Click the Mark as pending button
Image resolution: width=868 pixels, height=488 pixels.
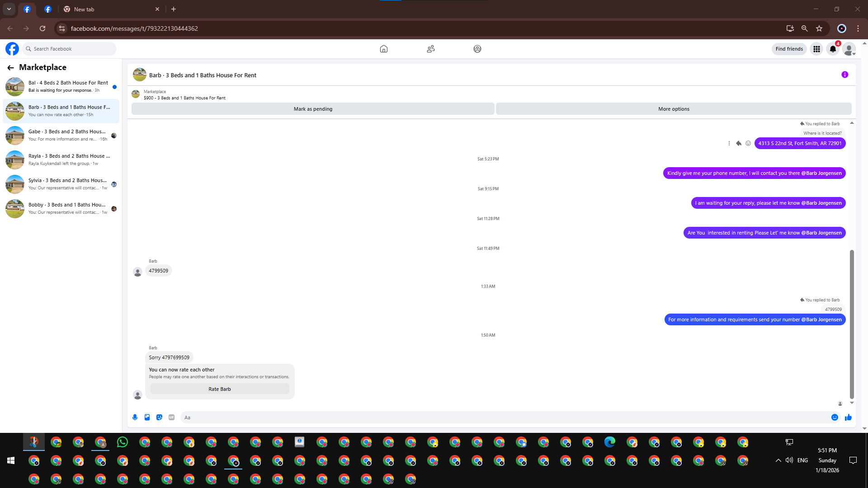[313, 109]
